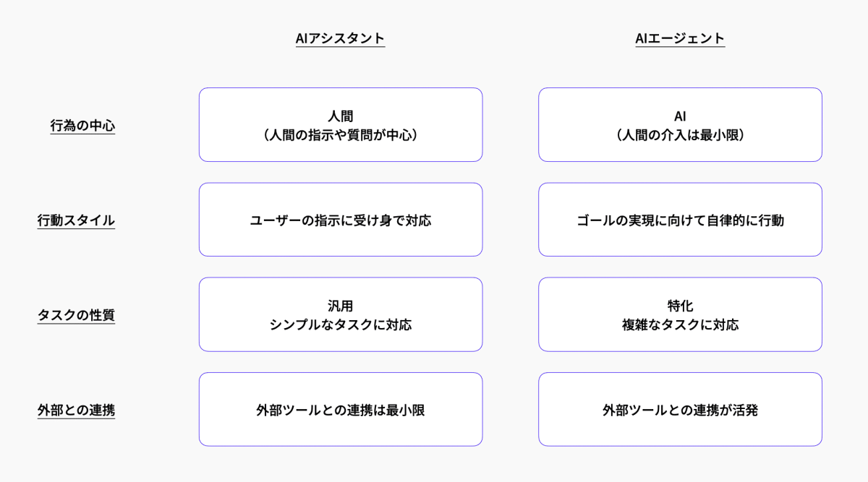Click the タスクの性質 row label
Viewport: 868px width, 482px height.
pos(76,315)
